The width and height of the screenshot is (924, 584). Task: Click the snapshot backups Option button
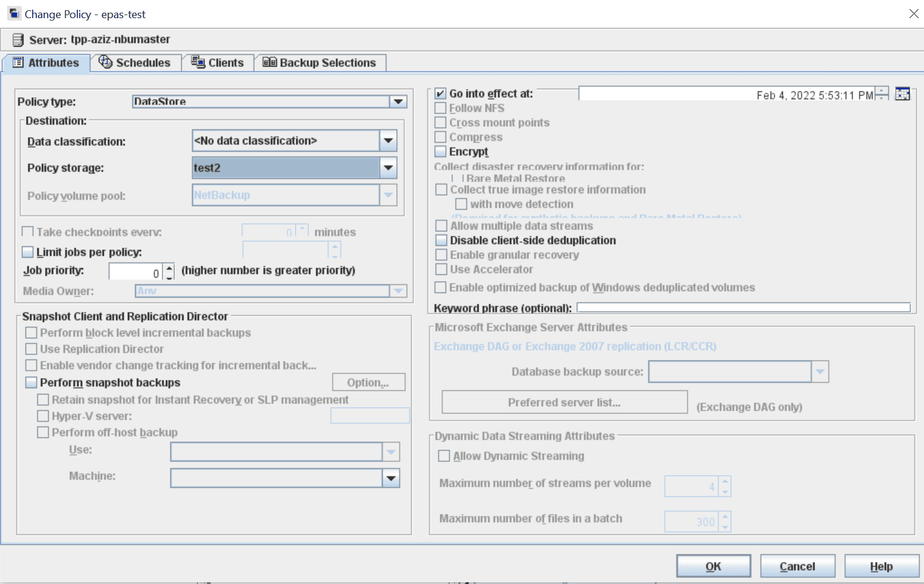[368, 382]
